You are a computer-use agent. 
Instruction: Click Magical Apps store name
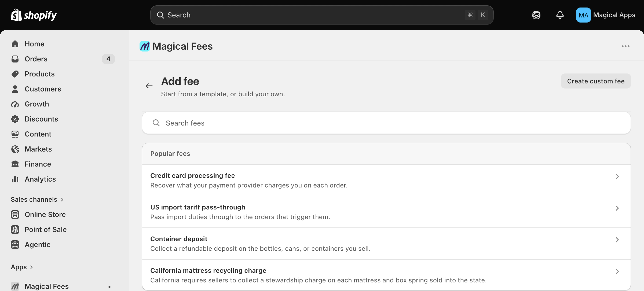(614, 15)
